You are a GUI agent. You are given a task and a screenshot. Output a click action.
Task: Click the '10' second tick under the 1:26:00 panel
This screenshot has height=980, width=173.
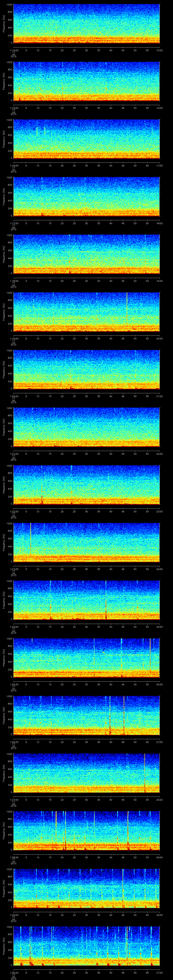tap(38, 742)
